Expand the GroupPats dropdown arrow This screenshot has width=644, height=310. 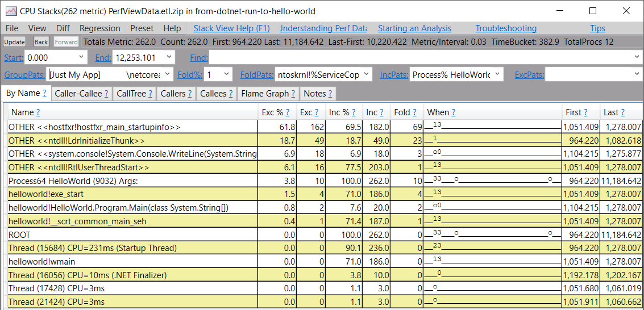(x=168, y=74)
